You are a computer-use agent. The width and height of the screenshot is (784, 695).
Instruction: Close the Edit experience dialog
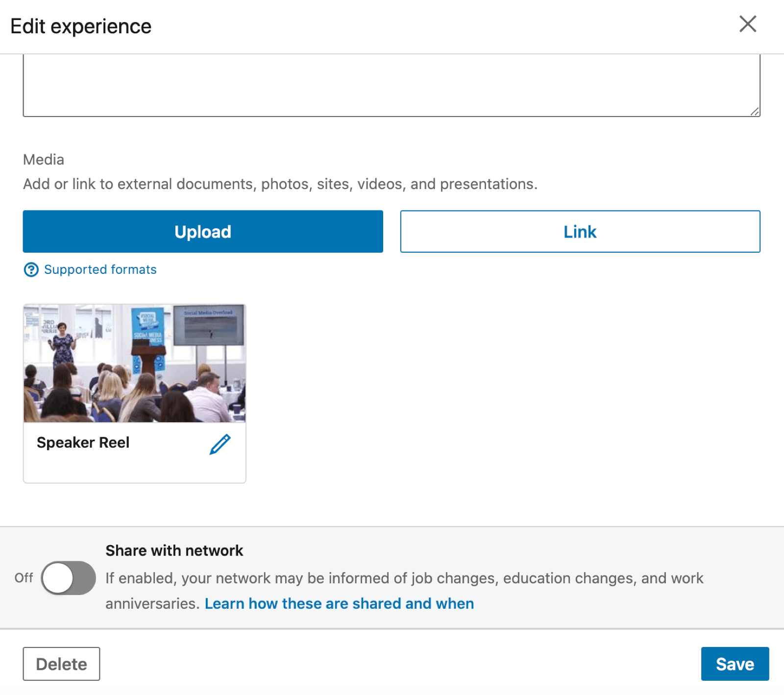[x=748, y=24]
